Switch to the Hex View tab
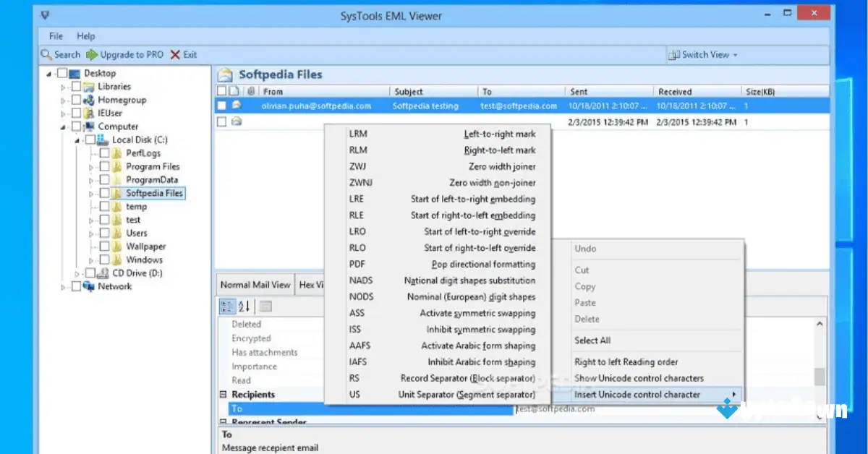The height and width of the screenshot is (454, 868). [x=311, y=284]
